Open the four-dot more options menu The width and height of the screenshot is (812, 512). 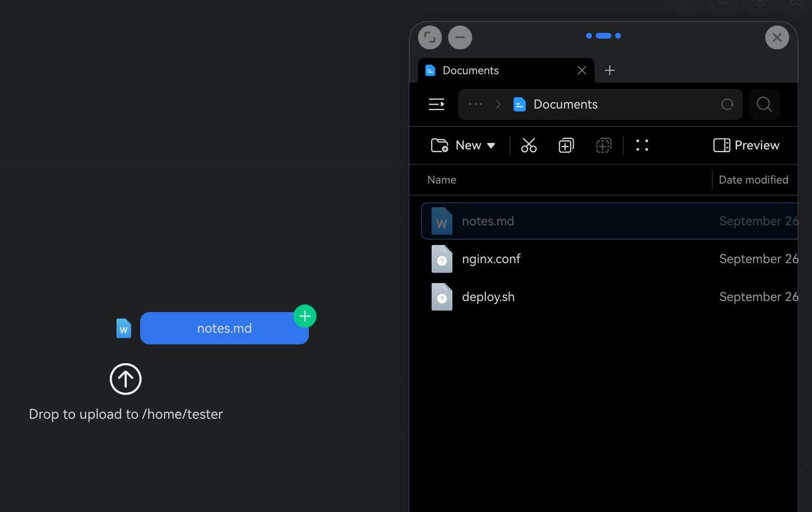642,145
